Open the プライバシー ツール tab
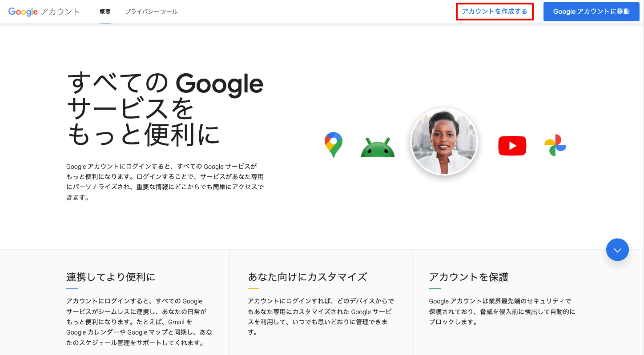 point(151,12)
